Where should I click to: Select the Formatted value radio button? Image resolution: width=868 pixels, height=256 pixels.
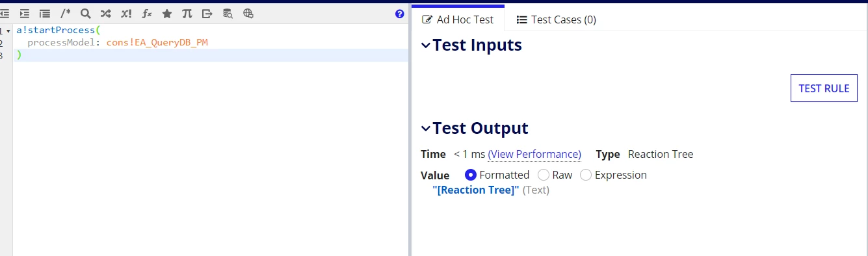click(471, 175)
